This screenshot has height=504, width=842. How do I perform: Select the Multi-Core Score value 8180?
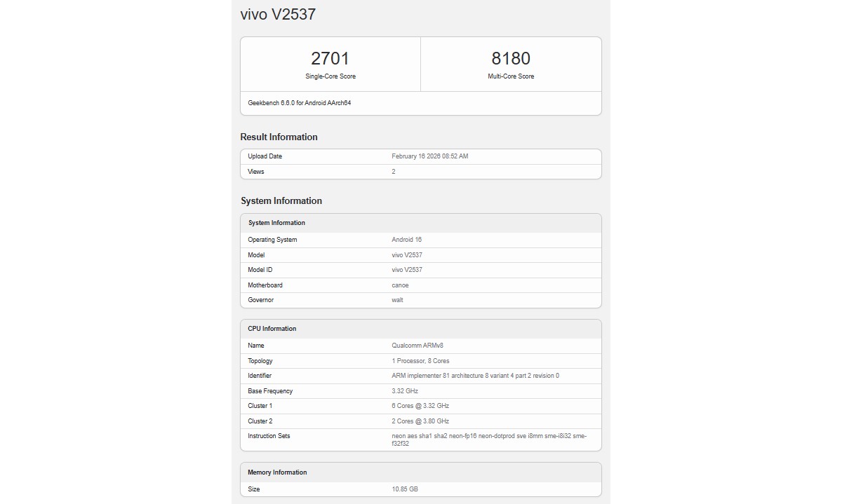tap(511, 59)
